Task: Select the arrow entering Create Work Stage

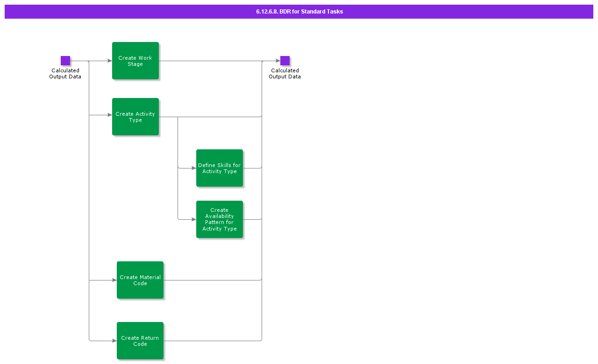Action: (x=100, y=61)
